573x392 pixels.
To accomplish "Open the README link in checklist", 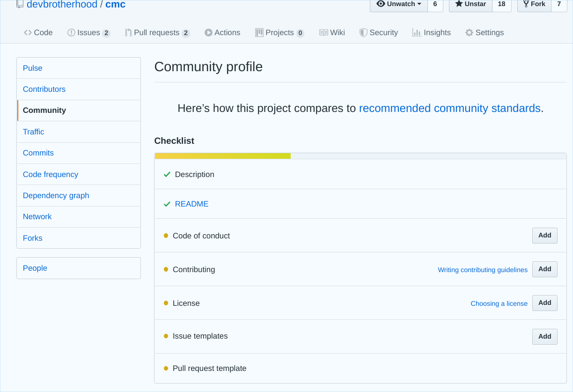I will pos(191,204).
